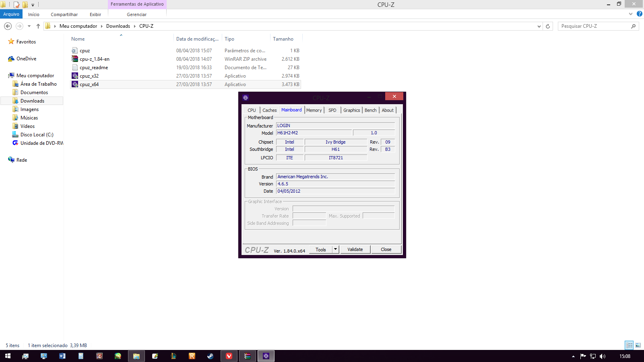The image size is (644, 362).
Task: Open Steam from the taskbar
Action: [x=211, y=356]
